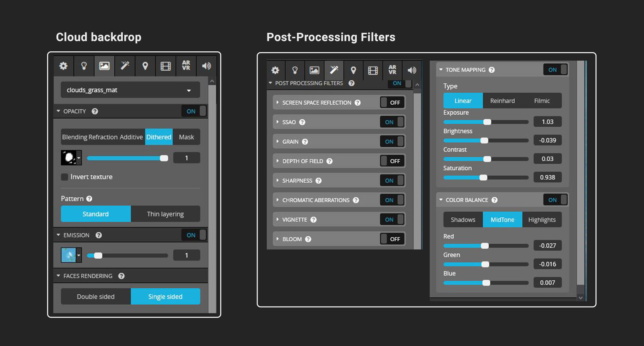Open the clouds_grass_mat material dropdown
This screenshot has width=644, height=346.
130,90
